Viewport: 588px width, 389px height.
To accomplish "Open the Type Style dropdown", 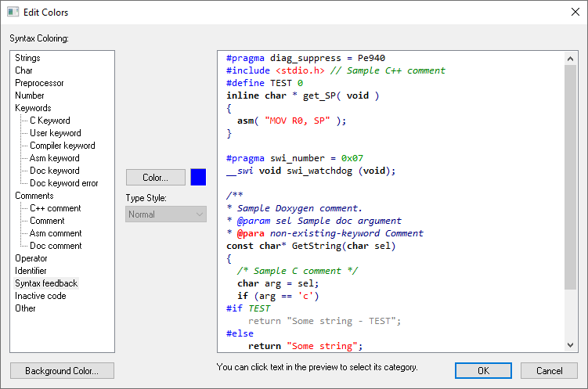I will (x=166, y=214).
